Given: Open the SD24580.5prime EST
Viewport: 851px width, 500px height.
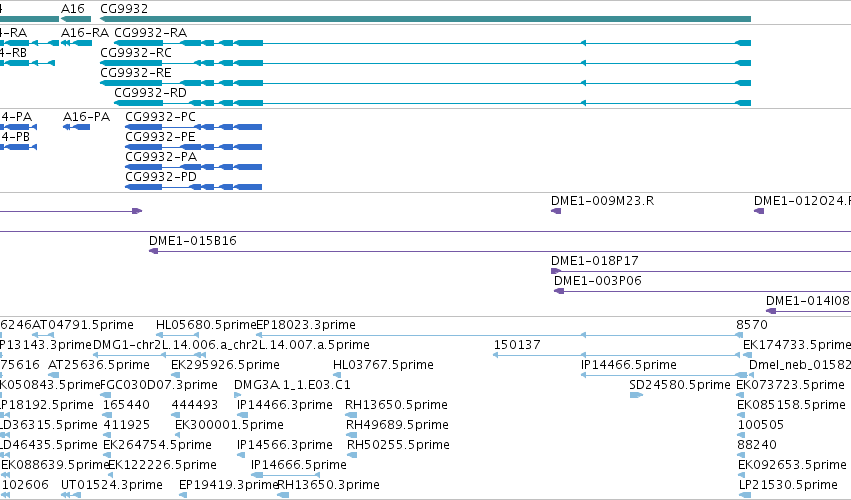Looking at the screenshot, I should 636,395.
